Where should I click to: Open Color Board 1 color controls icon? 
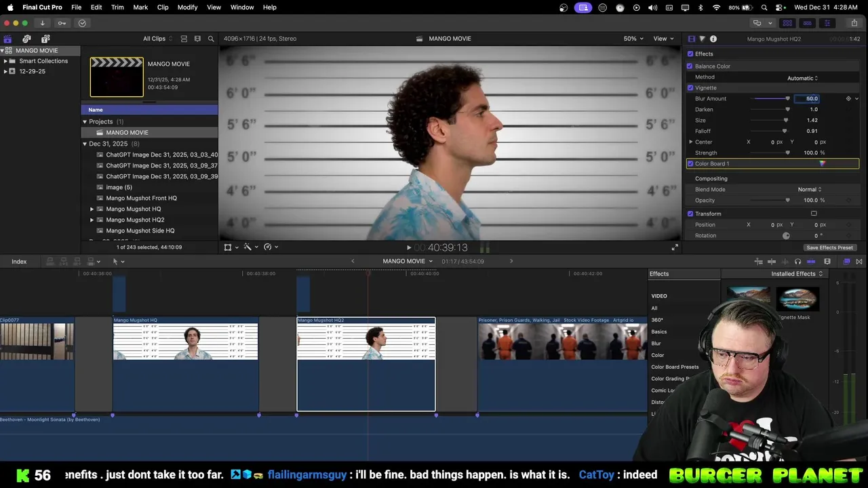822,163
